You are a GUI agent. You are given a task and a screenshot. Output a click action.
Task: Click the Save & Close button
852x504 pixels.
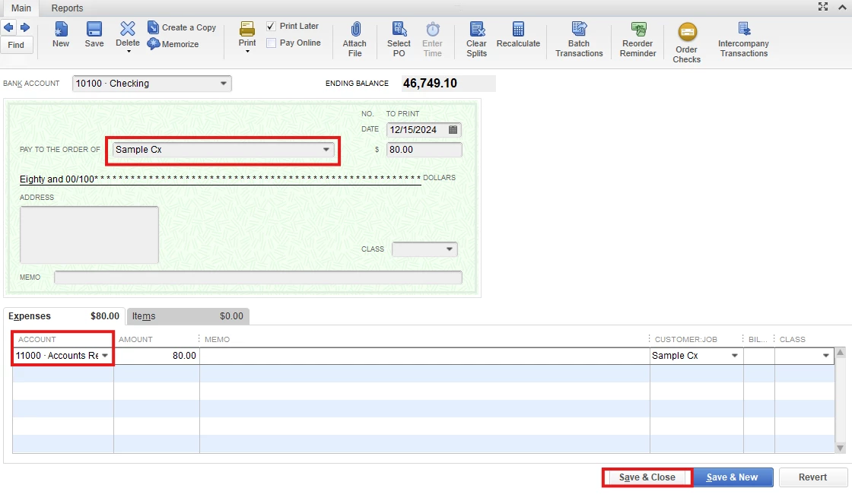[x=647, y=477]
